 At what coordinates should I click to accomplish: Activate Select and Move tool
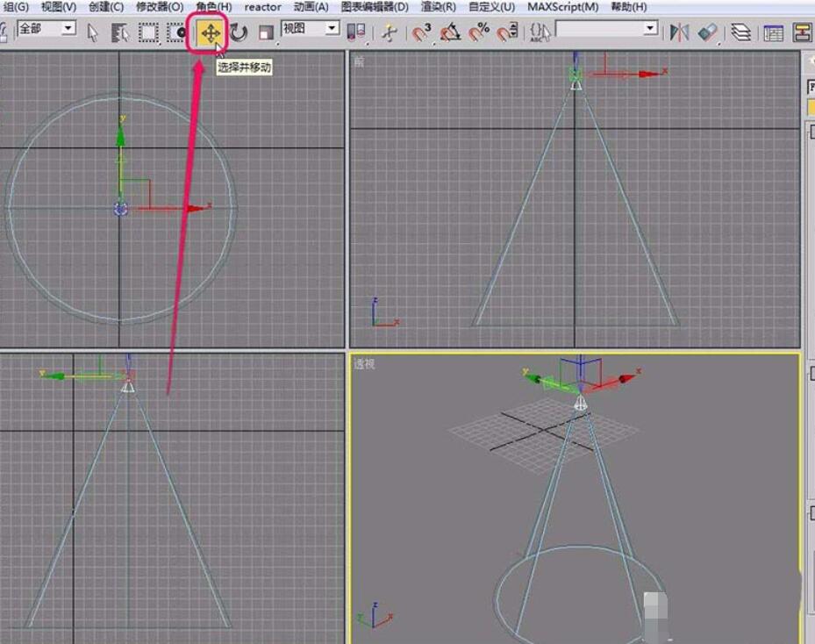pos(210,34)
